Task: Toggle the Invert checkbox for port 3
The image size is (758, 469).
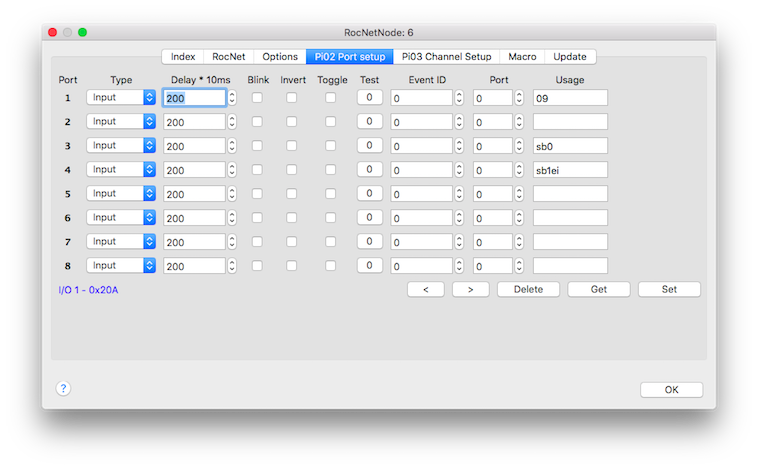Action: (x=292, y=146)
